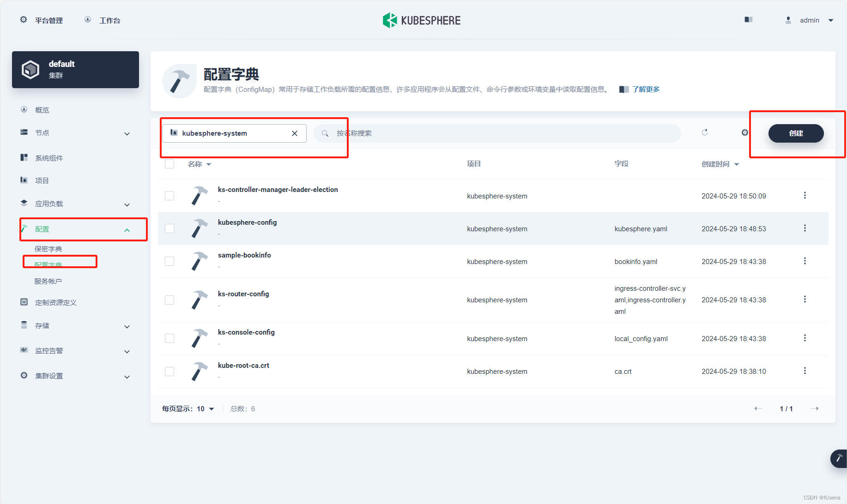Image resolution: width=847 pixels, height=504 pixels.
Task: Open the admin user dropdown
Action: [809, 20]
